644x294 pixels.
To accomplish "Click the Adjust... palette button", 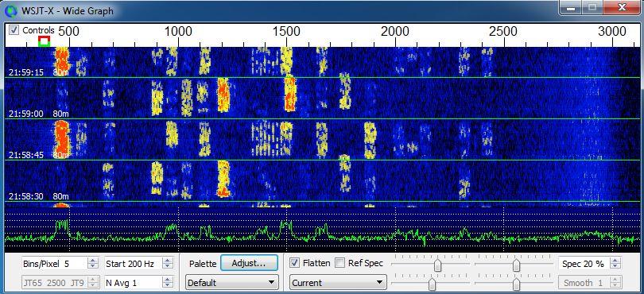I will click(250, 263).
